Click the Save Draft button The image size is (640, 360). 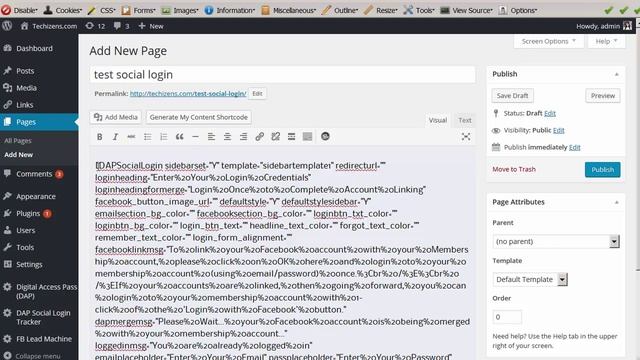512,96
